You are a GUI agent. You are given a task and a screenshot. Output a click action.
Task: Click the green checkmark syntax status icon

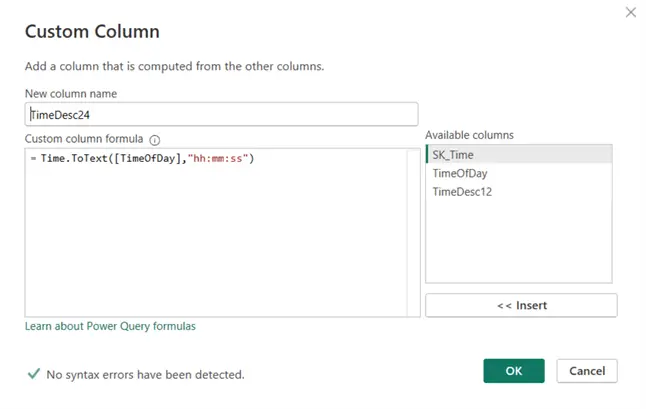click(33, 374)
